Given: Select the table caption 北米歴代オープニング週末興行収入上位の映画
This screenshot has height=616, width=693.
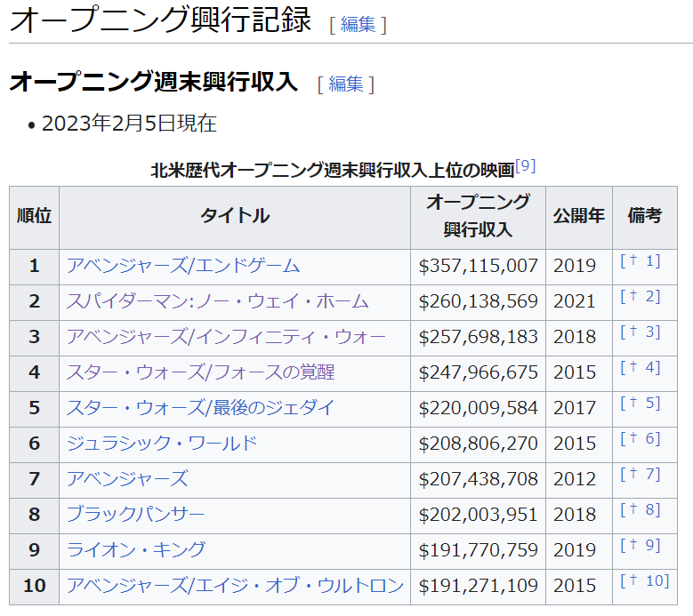Looking at the screenshot, I should coord(333,170).
